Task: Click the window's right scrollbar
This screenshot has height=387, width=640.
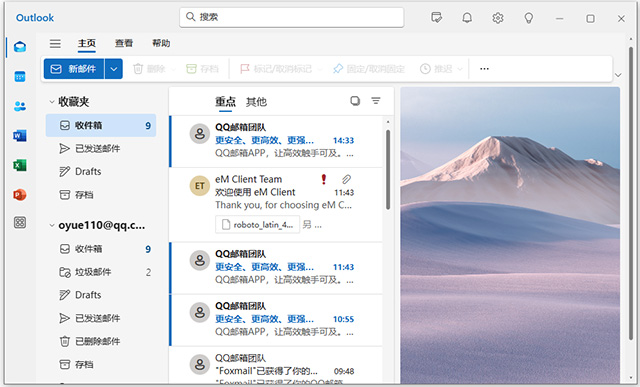Action: pos(631,194)
